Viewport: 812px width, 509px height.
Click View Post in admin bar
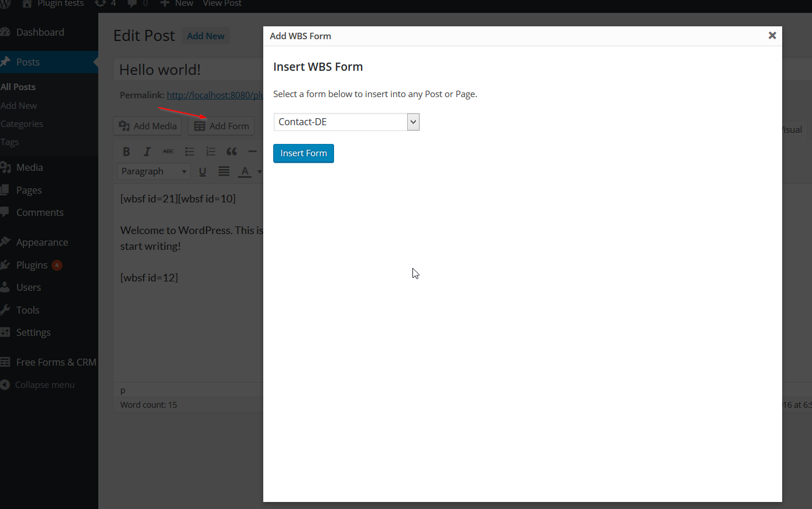coord(222,4)
